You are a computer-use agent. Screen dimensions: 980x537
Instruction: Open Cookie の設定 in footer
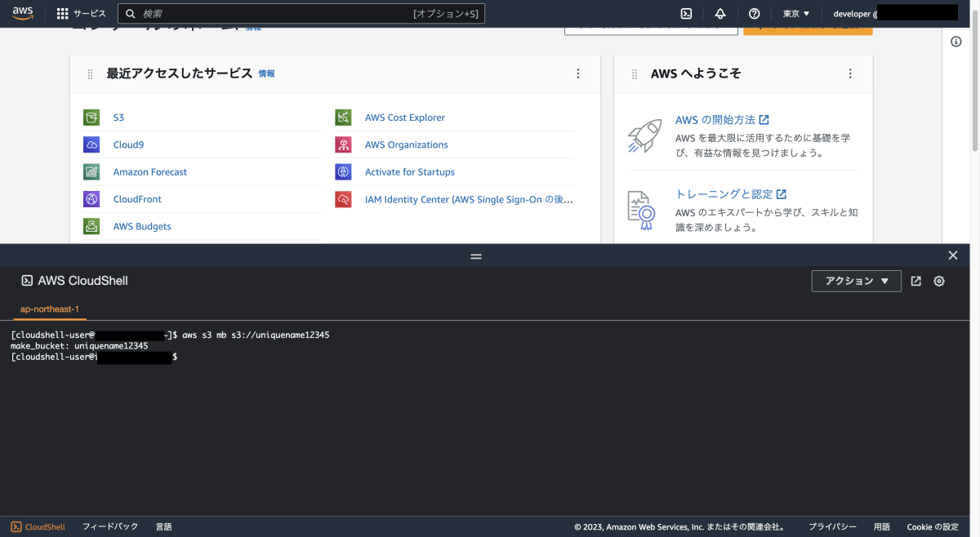(x=933, y=527)
